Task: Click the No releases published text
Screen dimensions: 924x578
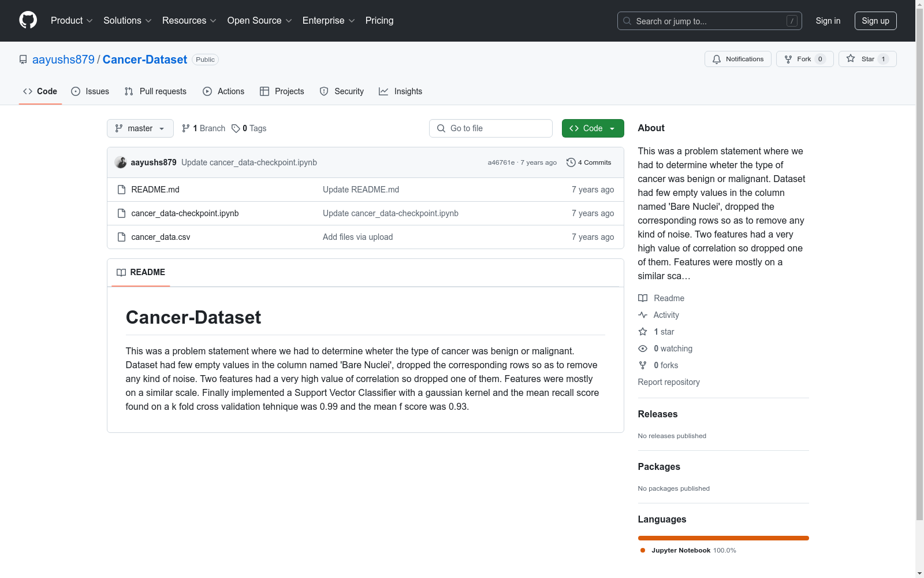Action: coord(672,436)
